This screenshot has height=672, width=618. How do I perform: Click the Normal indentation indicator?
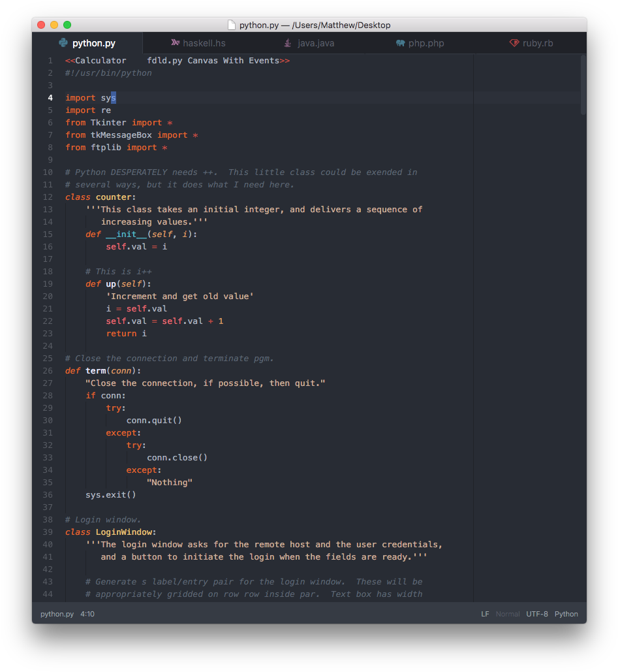click(x=508, y=614)
